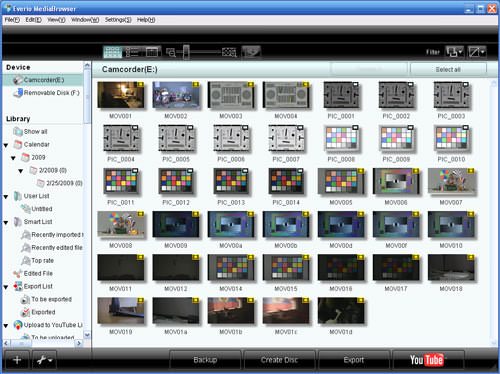Open the file type Filter dropdown
Viewport: 500px width, 374px height.
454,52
